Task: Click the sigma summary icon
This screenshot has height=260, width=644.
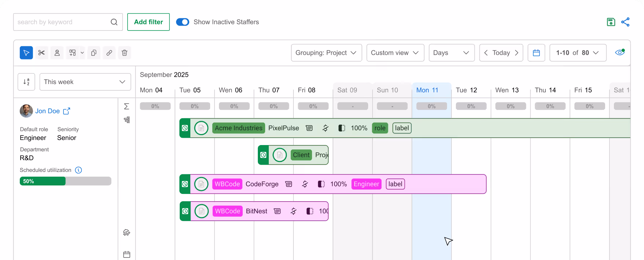Action: [127, 106]
